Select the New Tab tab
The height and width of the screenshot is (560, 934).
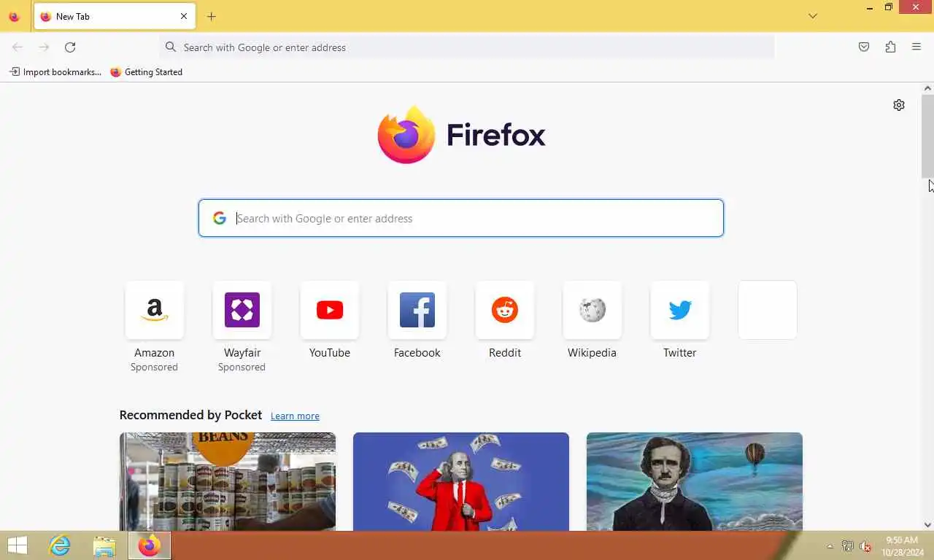tap(114, 16)
